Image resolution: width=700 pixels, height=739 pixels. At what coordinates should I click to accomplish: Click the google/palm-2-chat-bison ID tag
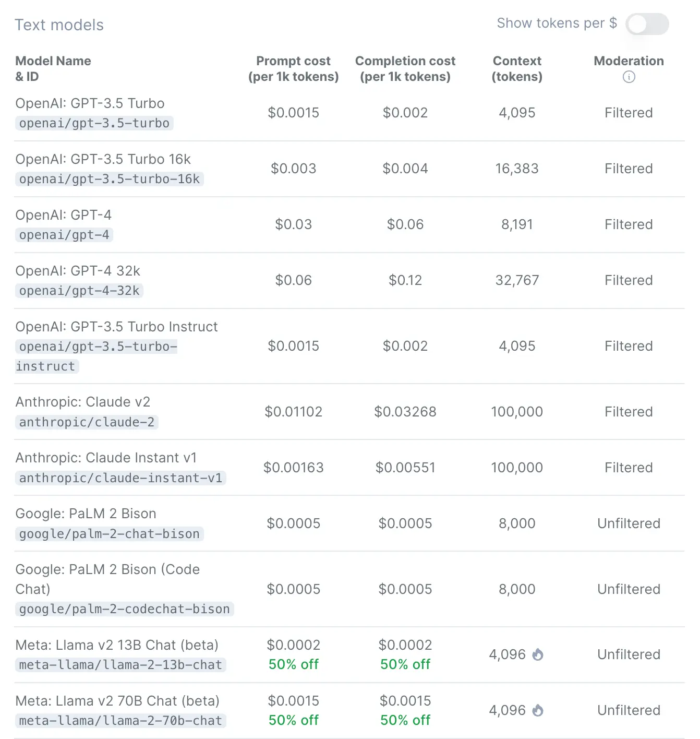(109, 534)
